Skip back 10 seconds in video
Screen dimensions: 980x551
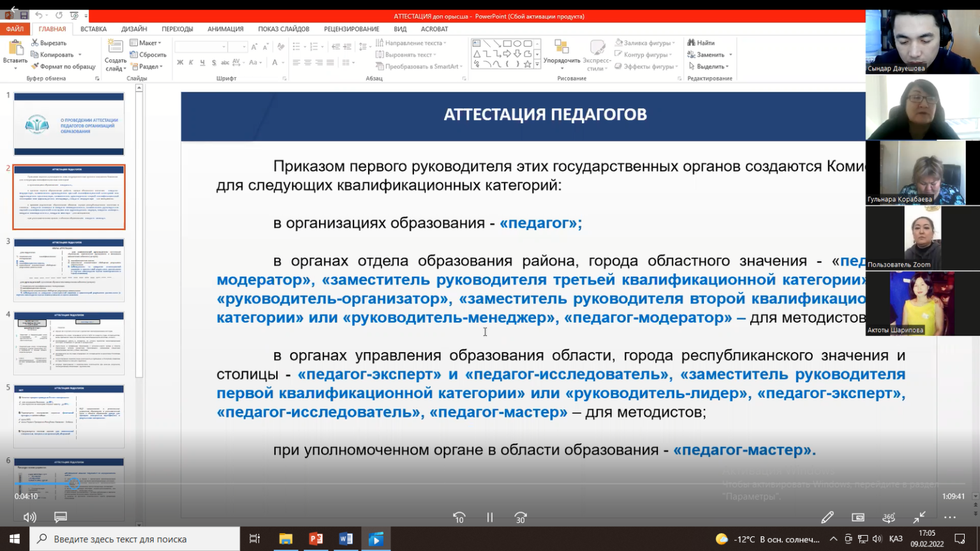(459, 517)
